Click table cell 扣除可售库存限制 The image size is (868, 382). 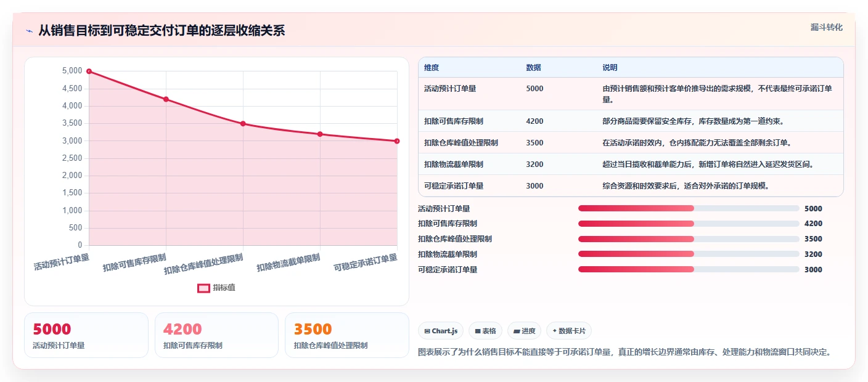pyautogui.click(x=454, y=121)
